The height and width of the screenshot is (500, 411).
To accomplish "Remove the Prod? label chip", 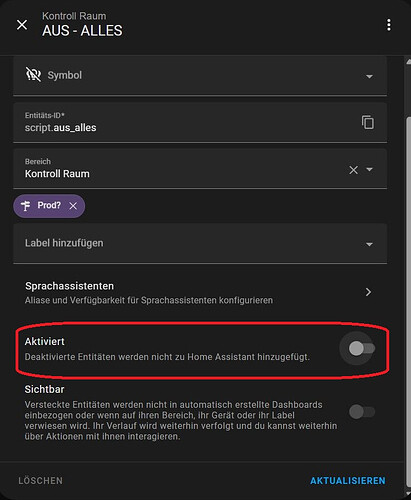I will [x=73, y=206].
